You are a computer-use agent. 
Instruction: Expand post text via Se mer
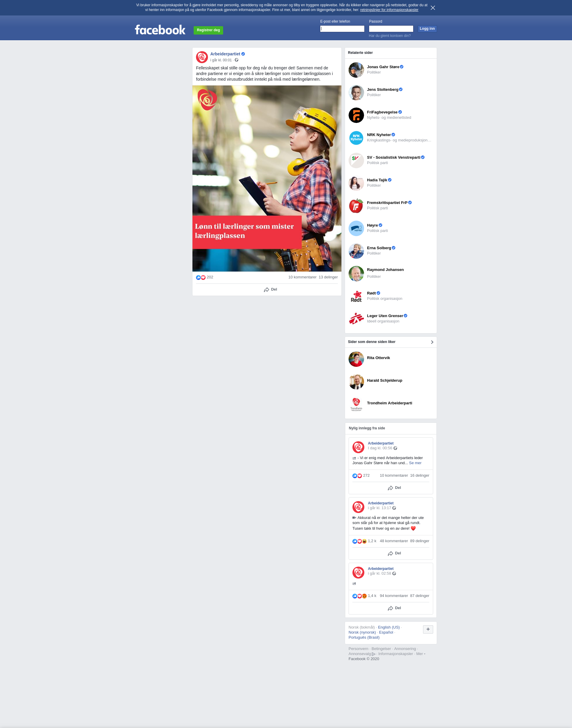click(x=415, y=463)
